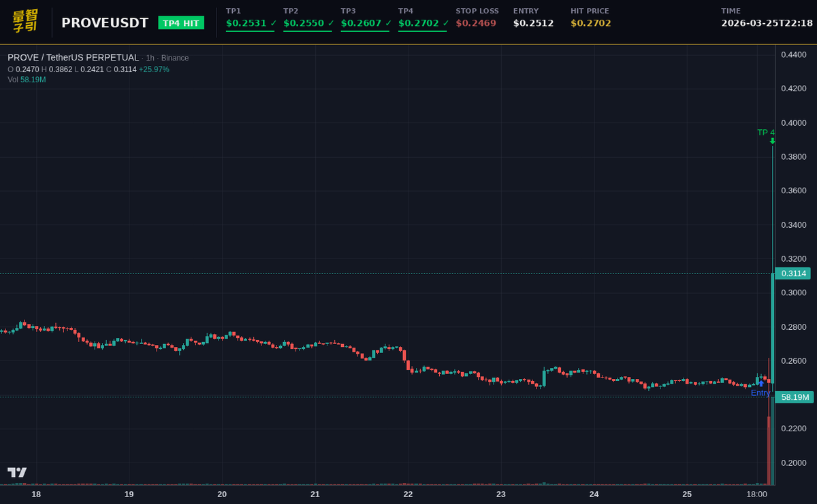Click the TradingView watermark logo
This screenshot has width=817, height=504.
(x=18, y=471)
